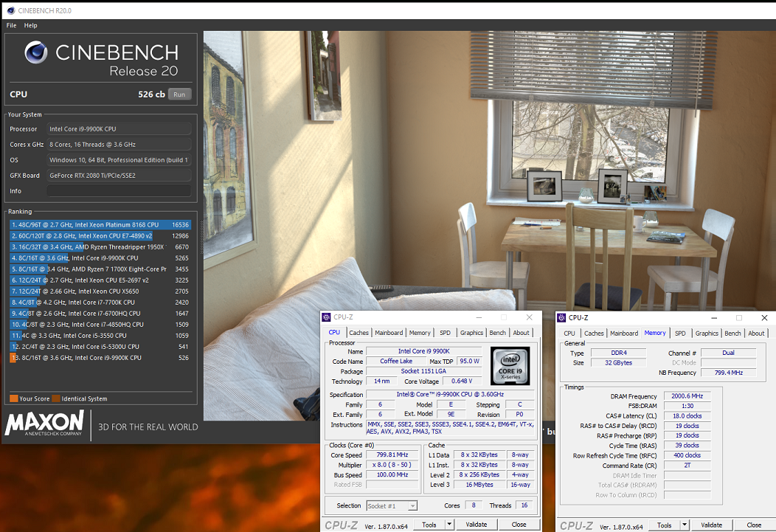Click Tools button in right CPU-Z window

(664, 525)
